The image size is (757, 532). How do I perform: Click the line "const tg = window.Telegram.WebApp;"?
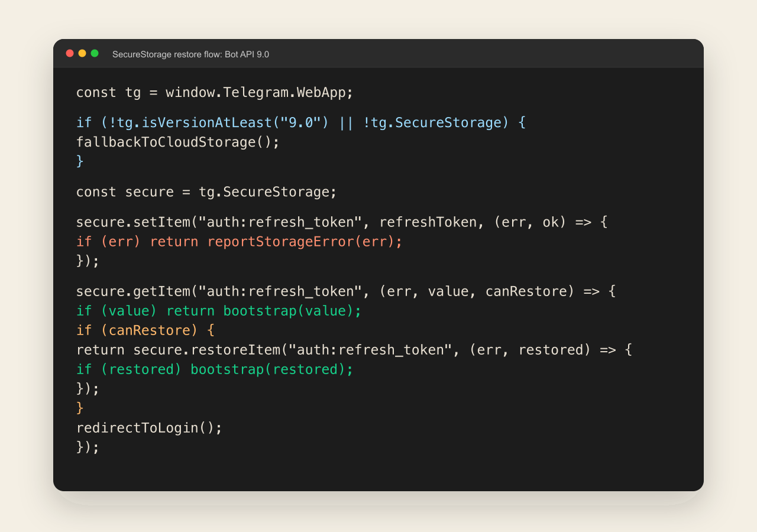[215, 93]
